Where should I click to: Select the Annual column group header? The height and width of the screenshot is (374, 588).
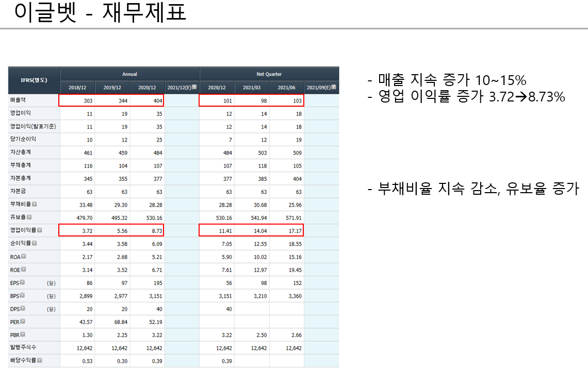130,74
